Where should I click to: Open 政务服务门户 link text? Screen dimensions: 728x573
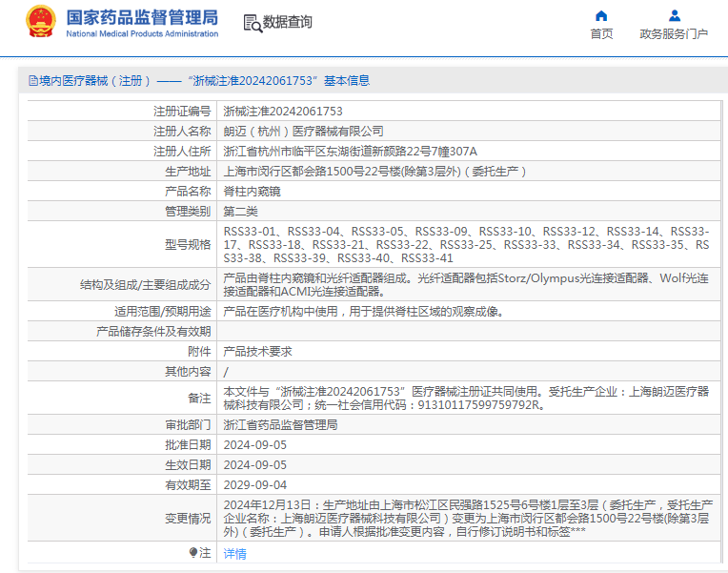coord(674,34)
